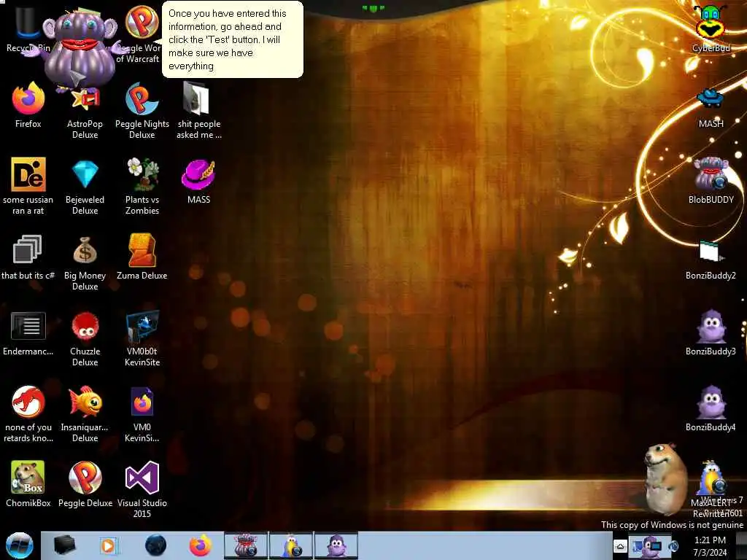Launch Firefox from the taskbar
This screenshot has width=747, height=560.
tap(200, 545)
